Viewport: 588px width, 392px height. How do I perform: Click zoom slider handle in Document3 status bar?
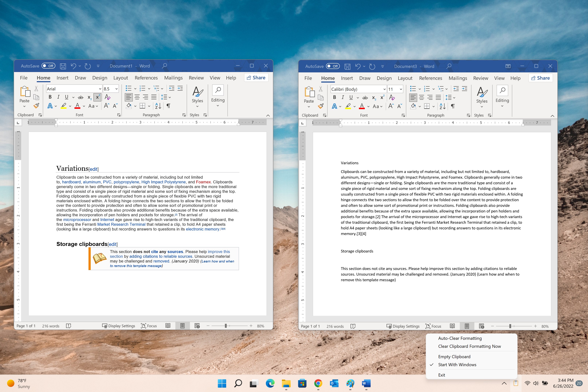510,326
